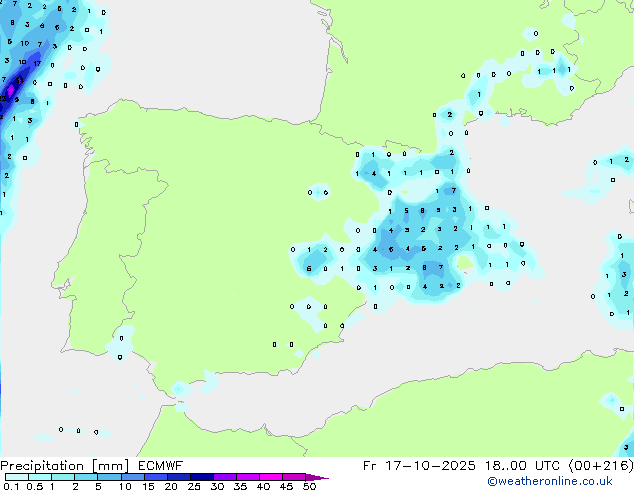Click the dark blue 25 to 30 swatch
This screenshot has width=634, height=490.
click(x=202, y=477)
